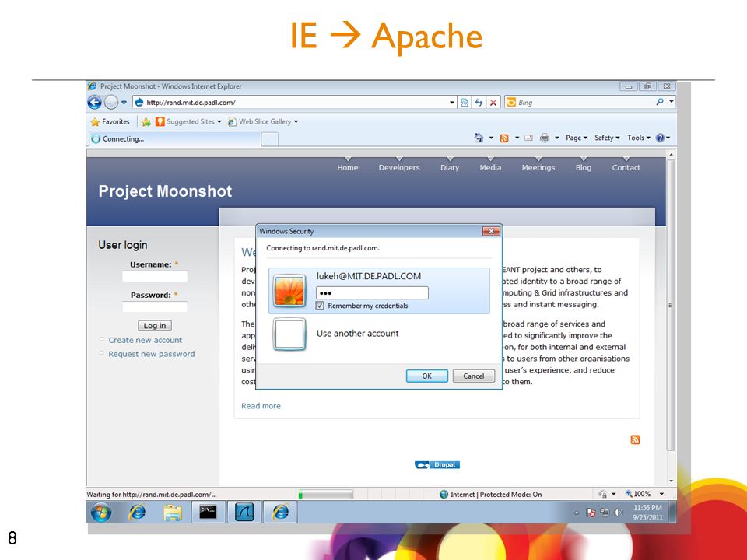Image resolution: width=747 pixels, height=560 pixels.
Task: Click the red Stop loading icon
Action: [493, 103]
